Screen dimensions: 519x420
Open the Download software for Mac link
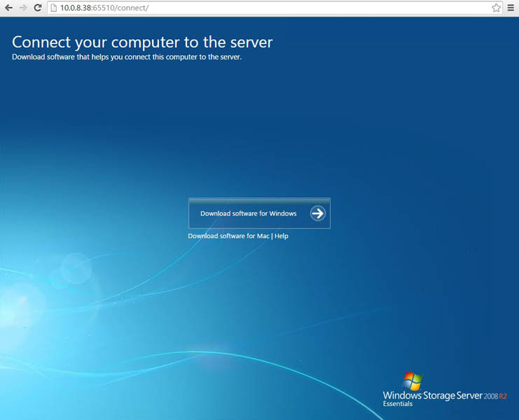(228, 236)
